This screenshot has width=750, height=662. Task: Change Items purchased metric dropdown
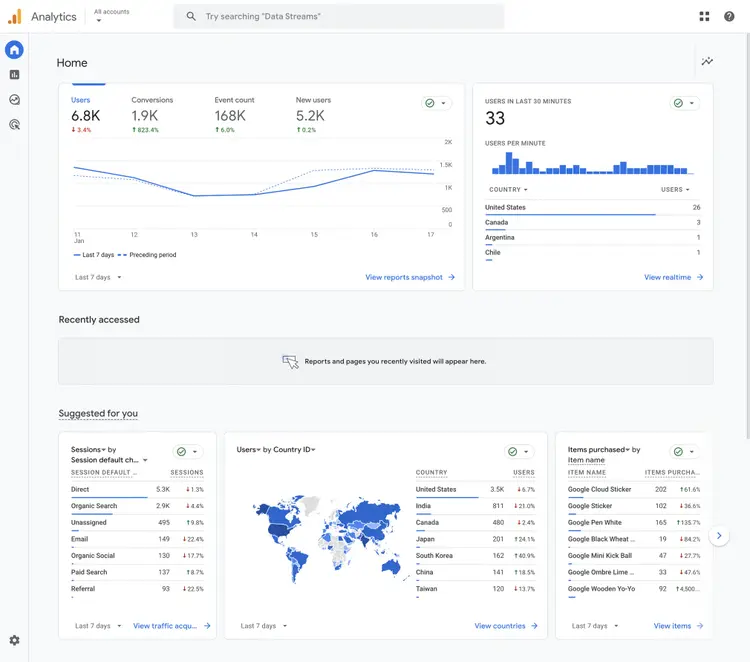599,450
